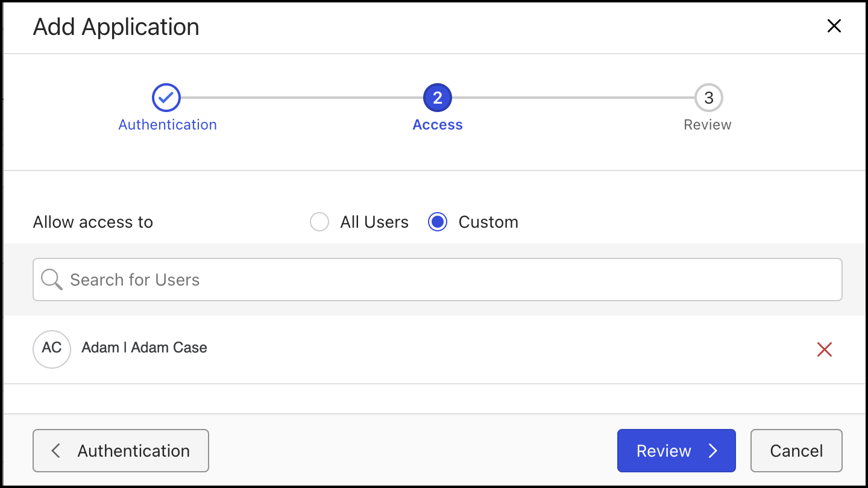868x488 pixels.
Task: Select the Adam Case list entry
Action: tap(144, 348)
